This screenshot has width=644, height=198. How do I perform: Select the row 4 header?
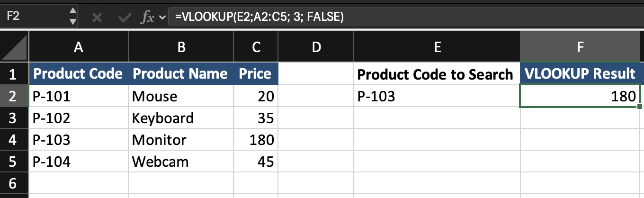point(14,140)
